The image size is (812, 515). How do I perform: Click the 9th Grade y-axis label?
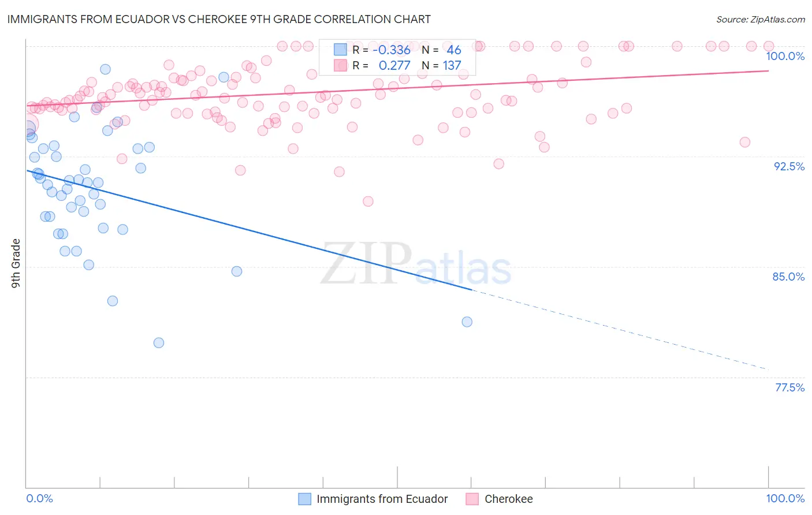pyautogui.click(x=16, y=263)
